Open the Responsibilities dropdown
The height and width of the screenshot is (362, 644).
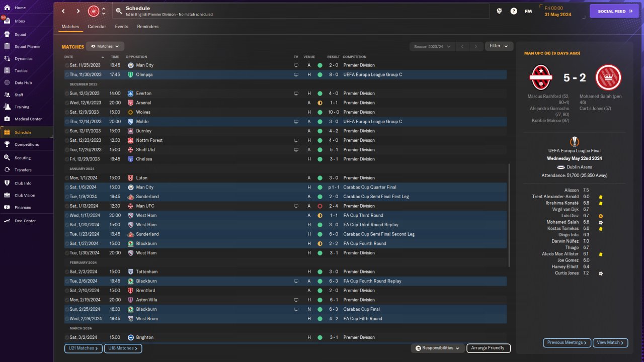(x=437, y=348)
